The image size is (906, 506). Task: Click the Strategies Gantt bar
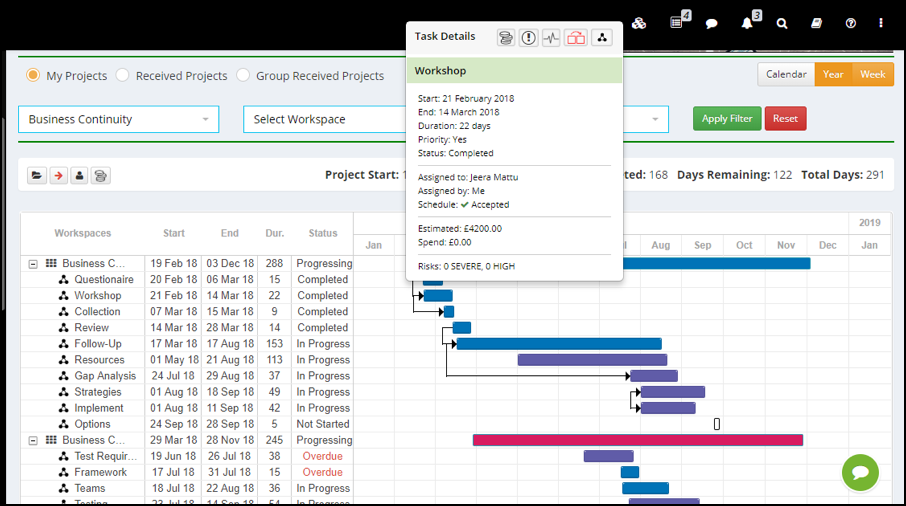[673, 392]
